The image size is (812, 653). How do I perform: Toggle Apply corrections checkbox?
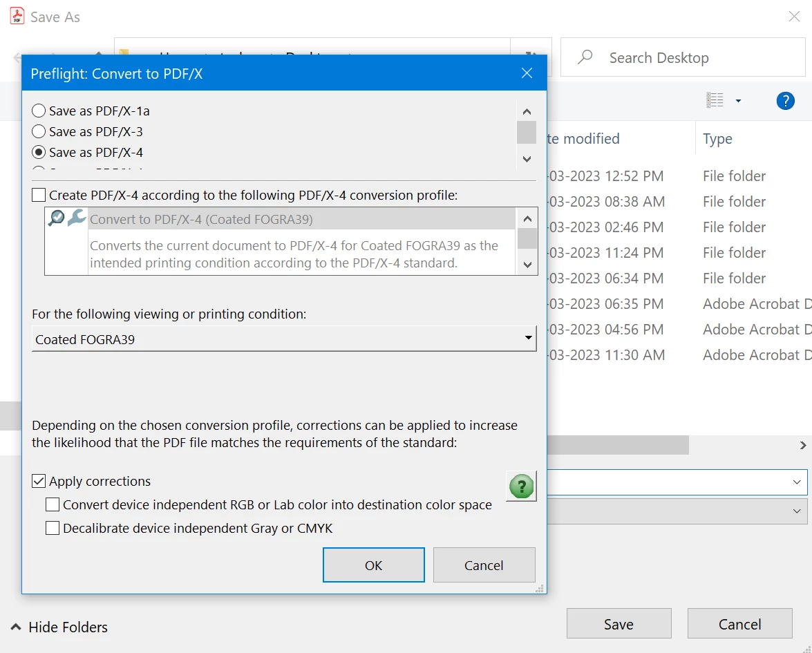[x=38, y=481]
